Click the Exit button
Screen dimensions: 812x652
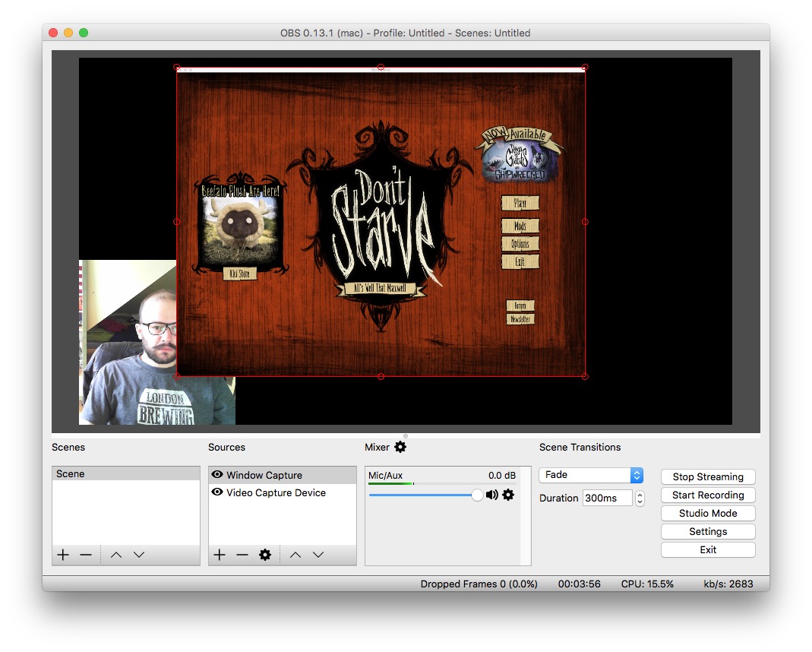(x=708, y=549)
